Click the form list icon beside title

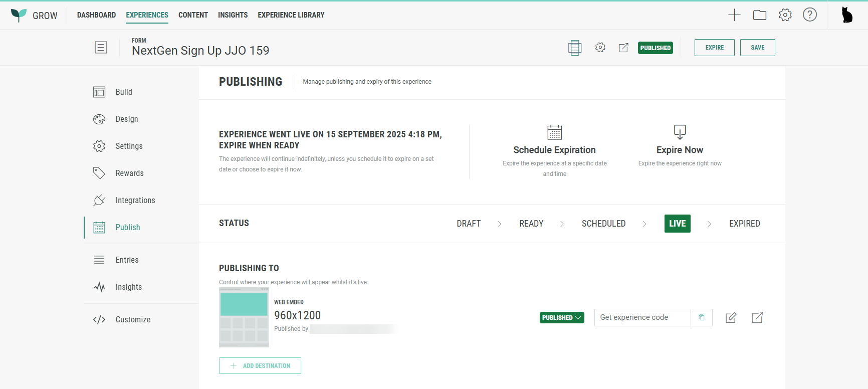coord(101,48)
